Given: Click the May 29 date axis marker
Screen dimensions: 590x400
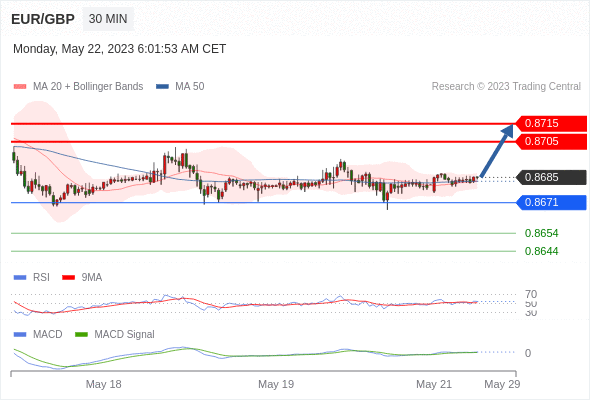Looking at the screenshot, I should tap(502, 384).
